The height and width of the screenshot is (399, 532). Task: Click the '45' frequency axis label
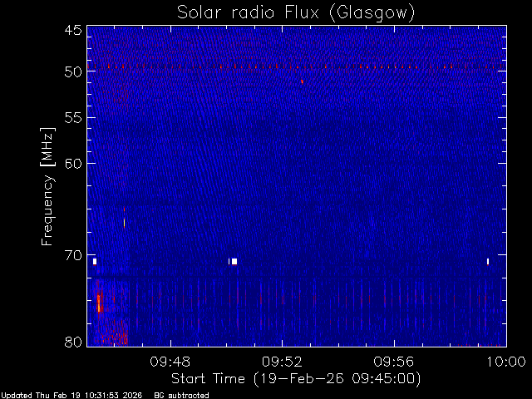[73, 30]
